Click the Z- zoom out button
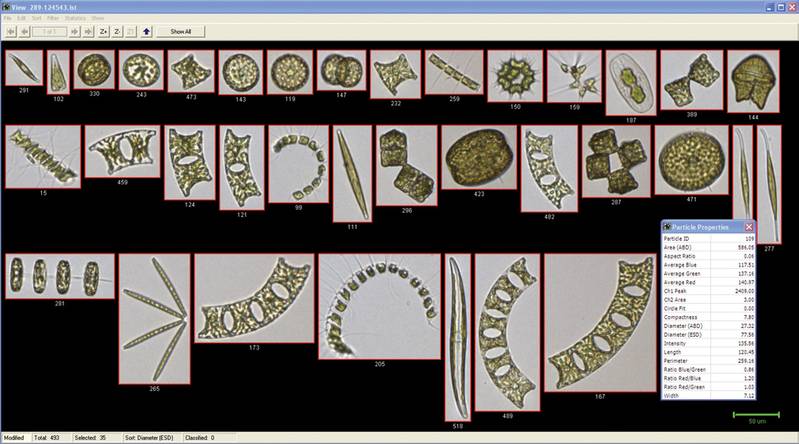This screenshot has height=444, width=799. [x=117, y=32]
